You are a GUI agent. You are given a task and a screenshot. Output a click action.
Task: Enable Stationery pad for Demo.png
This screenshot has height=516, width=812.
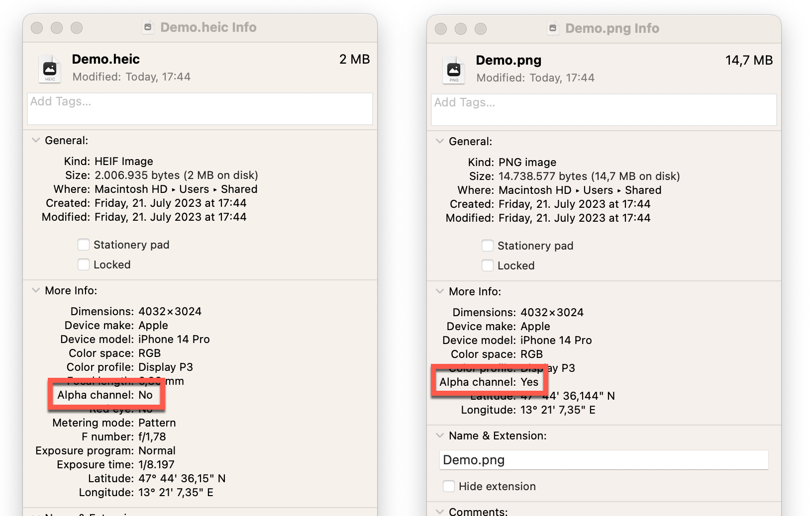[x=488, y=246]
